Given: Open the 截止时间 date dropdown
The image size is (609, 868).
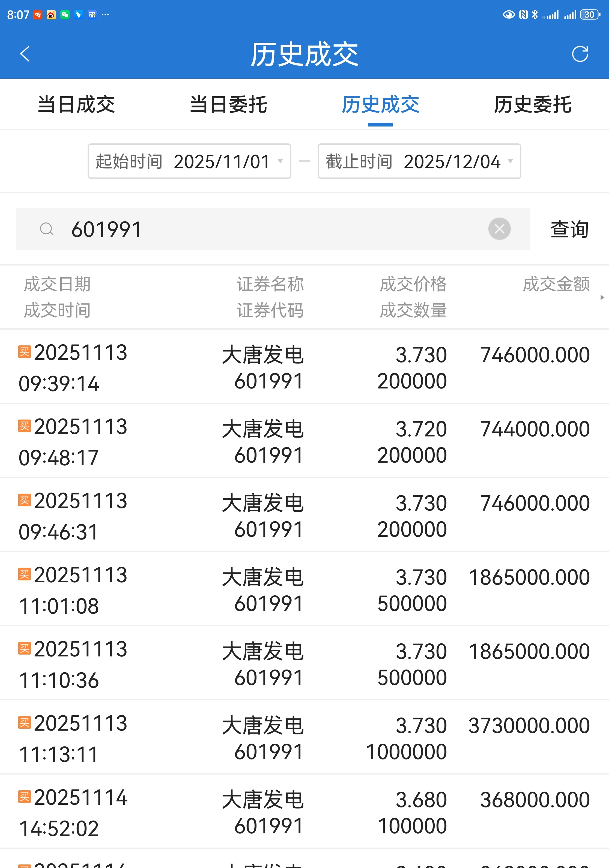Looking at the screenshot, I should pyautogui.click(x=419, y=161).
